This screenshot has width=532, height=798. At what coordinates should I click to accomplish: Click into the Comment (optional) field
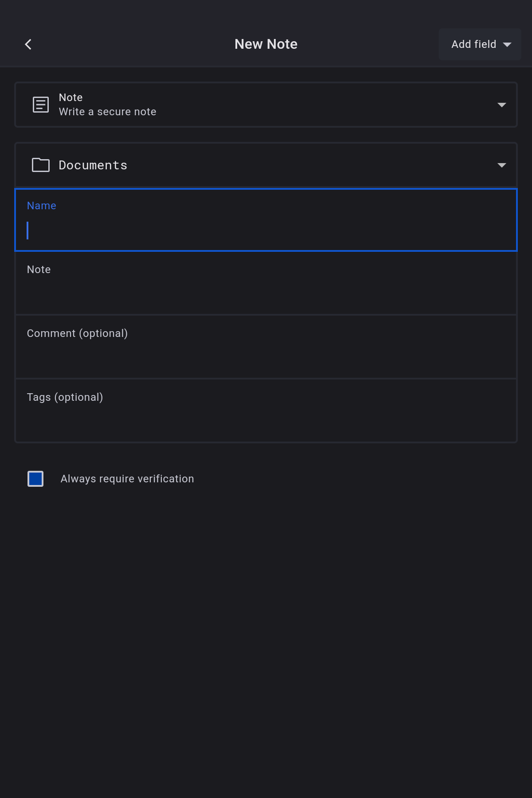(266, 357)
